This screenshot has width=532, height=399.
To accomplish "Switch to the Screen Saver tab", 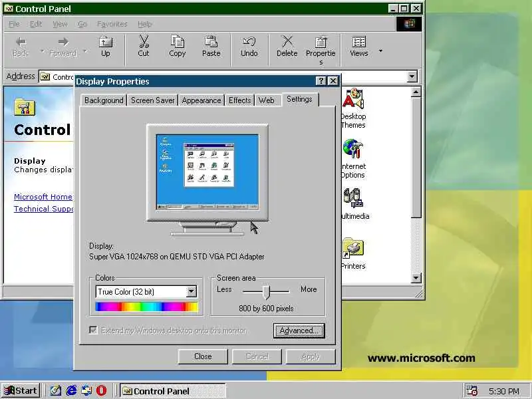I will tap(153, 100).
